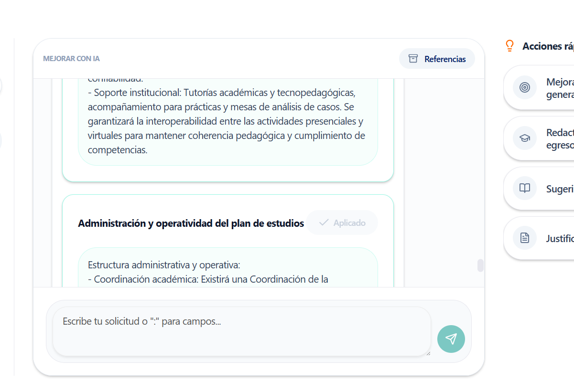Click the Referencias button label
574x392 pixels.
445,59
